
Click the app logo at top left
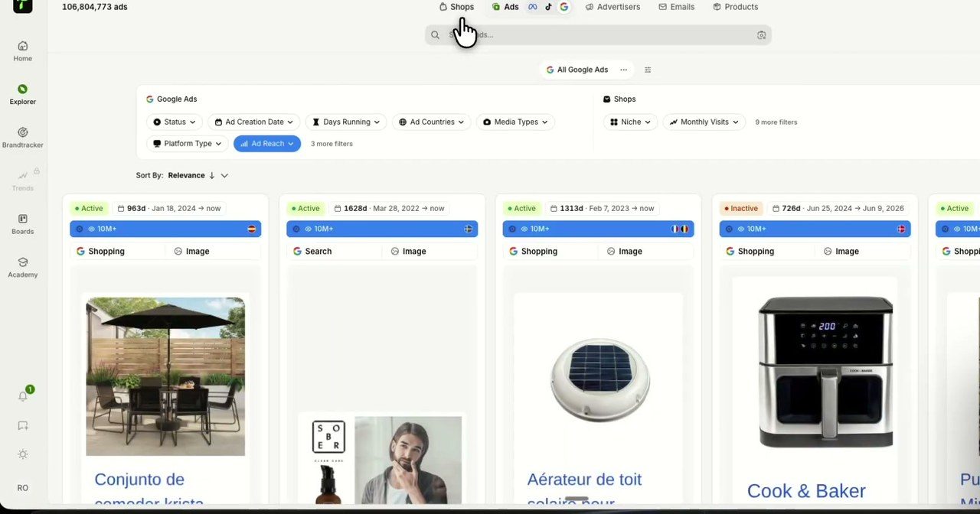point(23,5)
